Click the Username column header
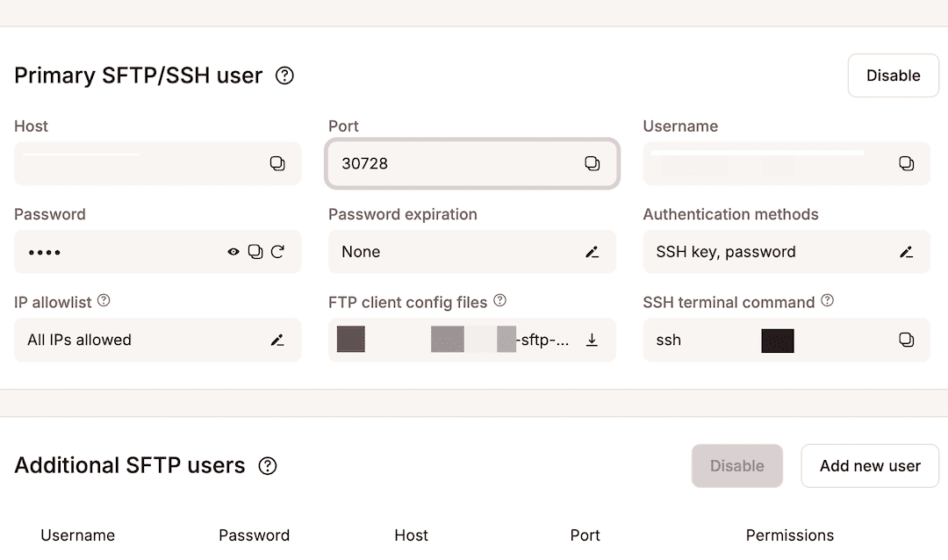This screenshot has width=948, height=560. 77,535
